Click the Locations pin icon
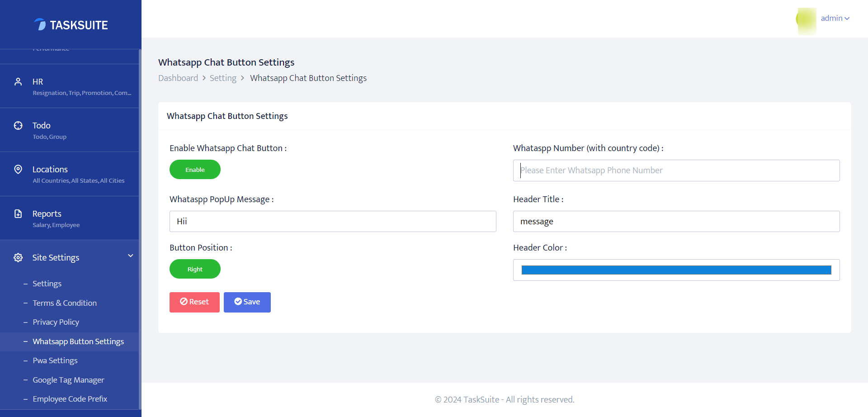 [18, 170]
